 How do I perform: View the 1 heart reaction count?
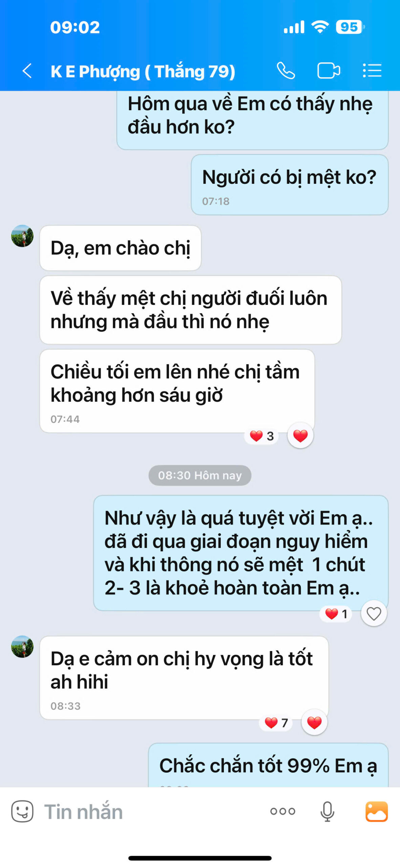click(336, 614)
